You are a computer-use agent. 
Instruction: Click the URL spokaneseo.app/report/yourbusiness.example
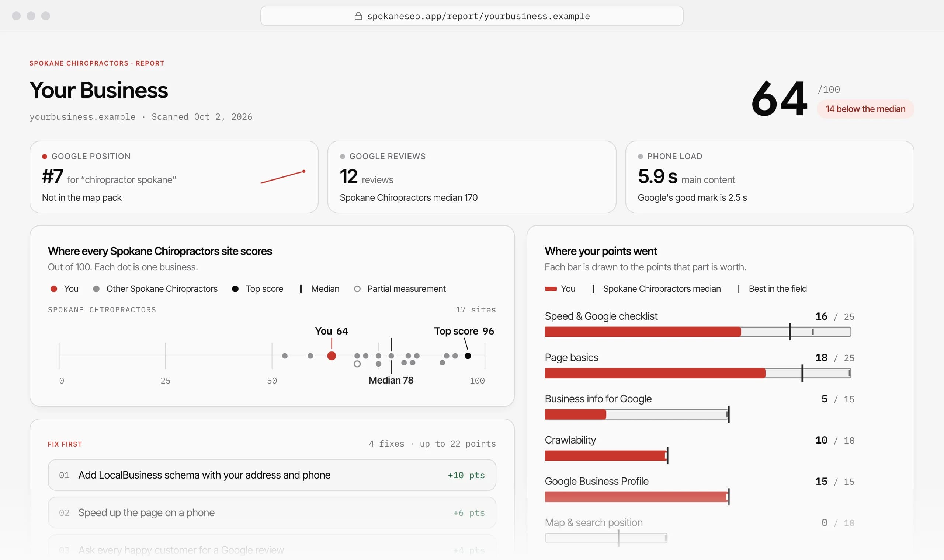tap(478, 16)
